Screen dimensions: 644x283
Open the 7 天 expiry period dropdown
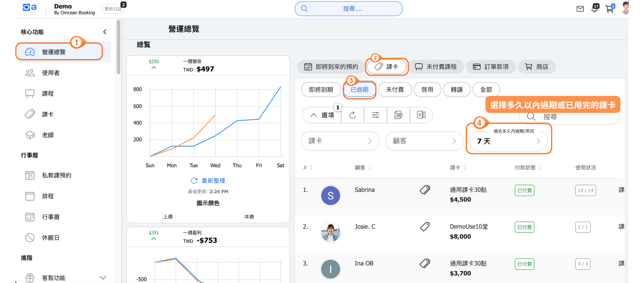pos(508,141)
